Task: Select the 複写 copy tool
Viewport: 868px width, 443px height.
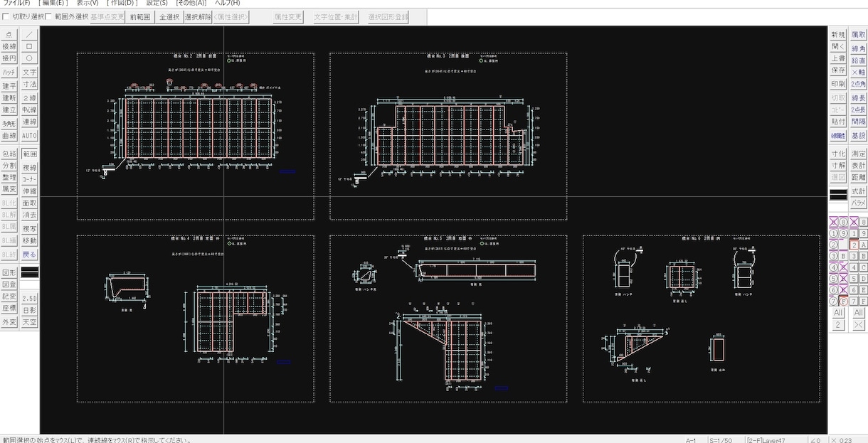Action: click(29, 229)
